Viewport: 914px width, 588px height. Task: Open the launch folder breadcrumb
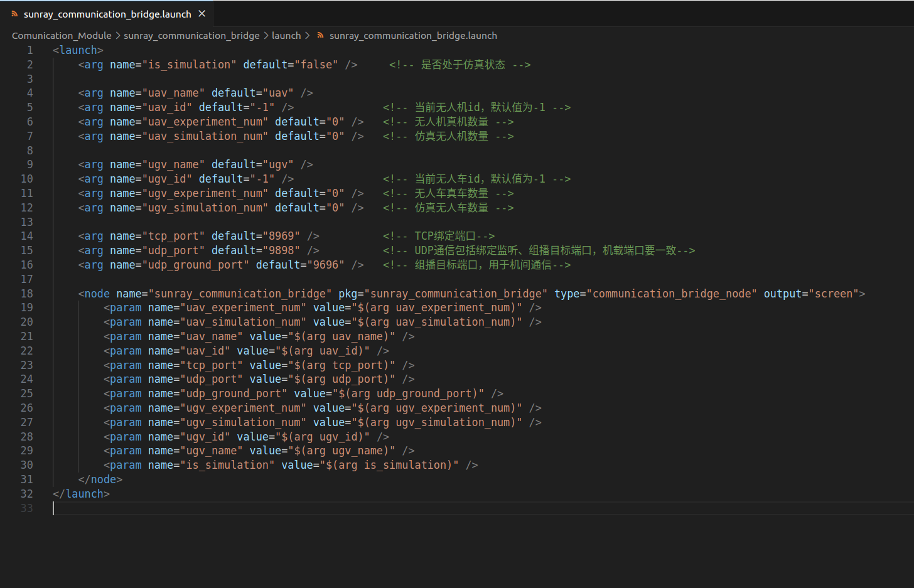tap(286, 36)
